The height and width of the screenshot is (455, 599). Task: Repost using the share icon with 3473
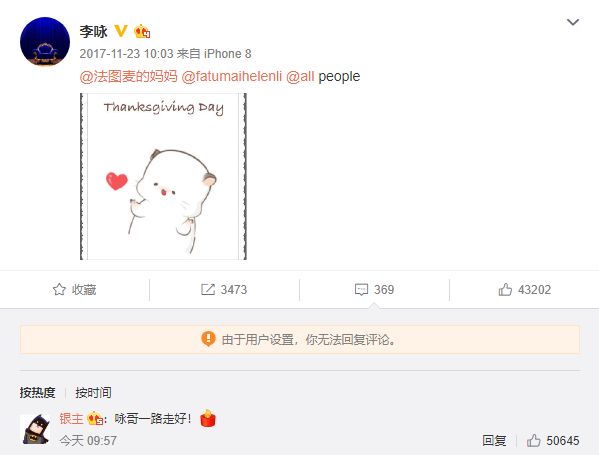(224, 290)
